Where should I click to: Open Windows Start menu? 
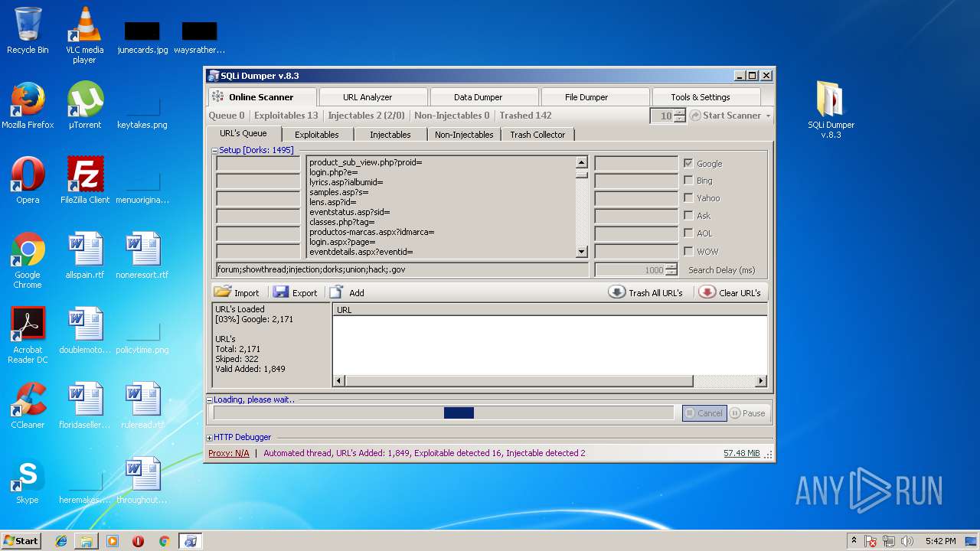tap(21, 541)
